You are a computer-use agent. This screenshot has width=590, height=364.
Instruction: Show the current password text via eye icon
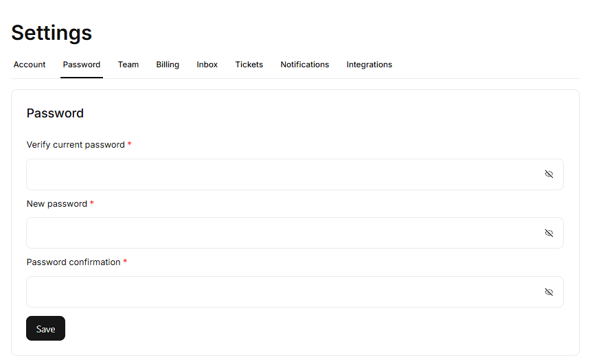549,174
